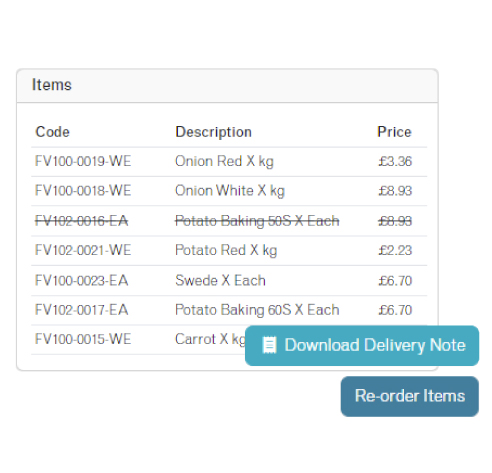492x473 pixels.
Task: Click the Price column header
Action: tap(394, 132)
